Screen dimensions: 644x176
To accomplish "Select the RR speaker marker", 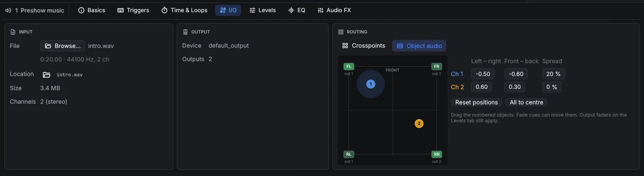I will 437,154.
